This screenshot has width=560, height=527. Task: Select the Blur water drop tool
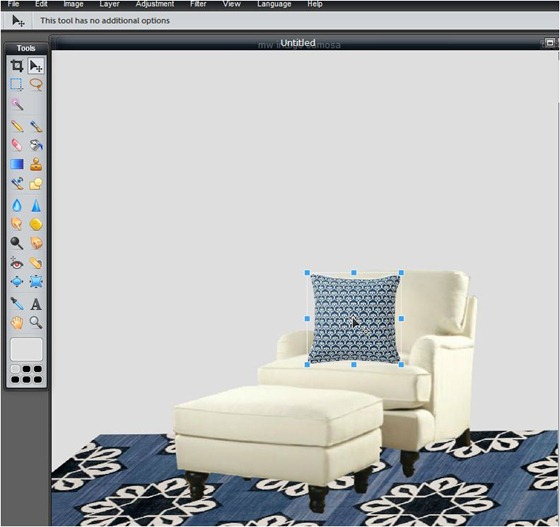pos(16,205)
